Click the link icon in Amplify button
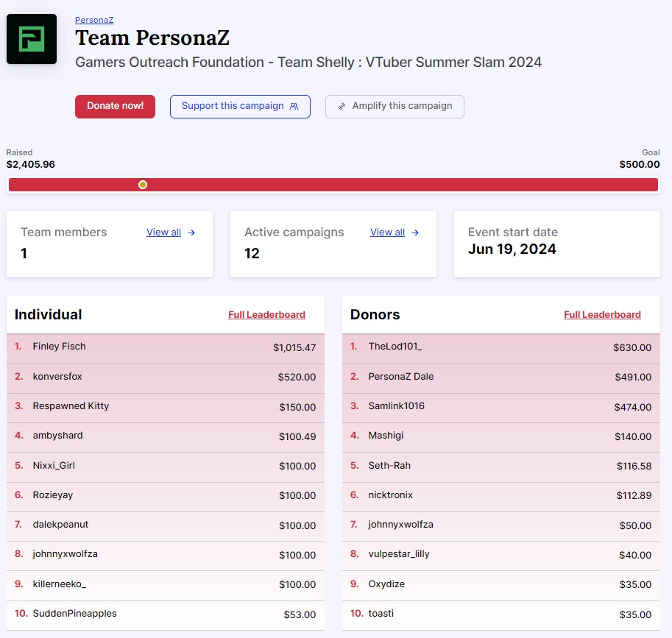 [x=342, y=106]
